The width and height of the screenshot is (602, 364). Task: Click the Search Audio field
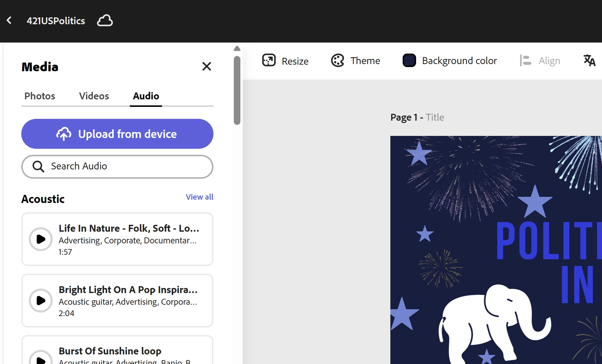pyautogui.click(x=117, y=166)
